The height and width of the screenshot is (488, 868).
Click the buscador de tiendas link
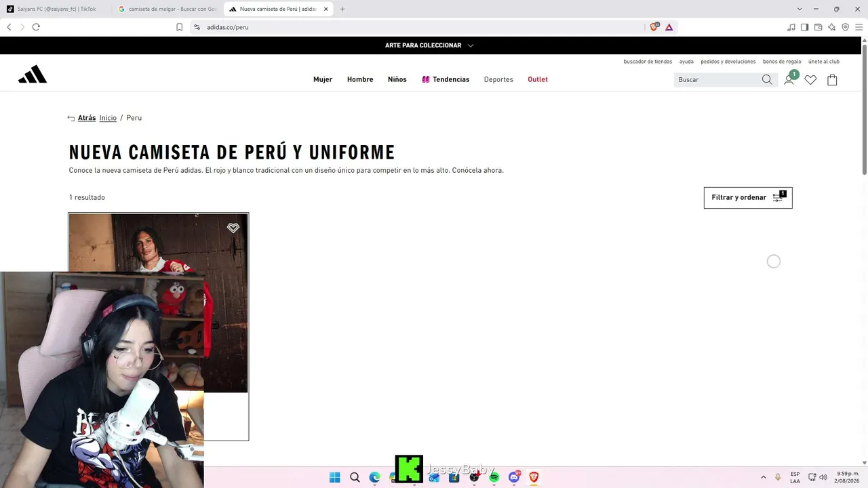point(648,62)
